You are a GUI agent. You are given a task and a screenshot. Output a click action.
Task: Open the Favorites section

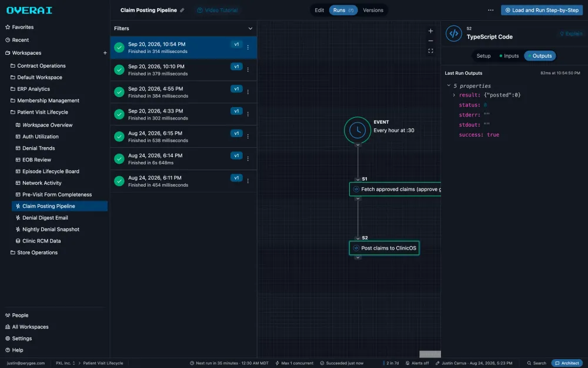(19, 27)
